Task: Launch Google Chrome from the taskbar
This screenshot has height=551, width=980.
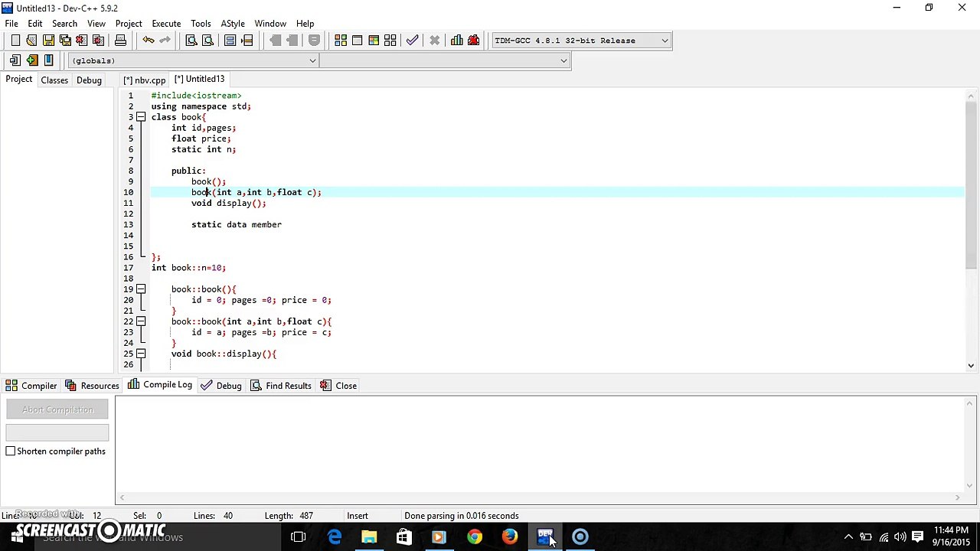Action: coord(475,536)
